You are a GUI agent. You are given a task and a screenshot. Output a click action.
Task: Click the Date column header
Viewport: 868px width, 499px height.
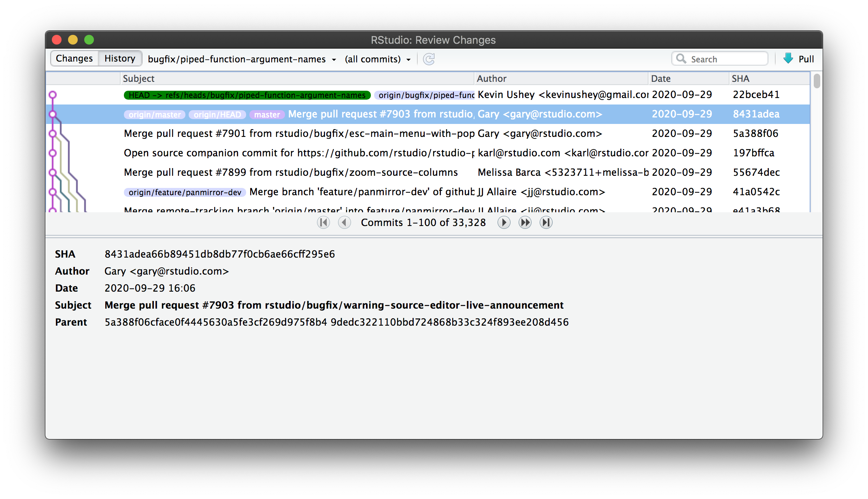688,79
